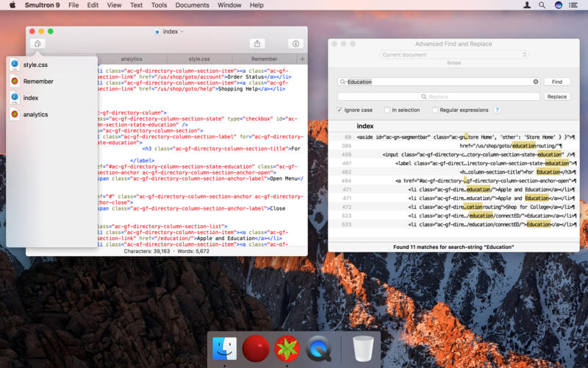Viewport: 588px width, 368px height.
Task: Open the document info icon
Action: pos(295,44)
